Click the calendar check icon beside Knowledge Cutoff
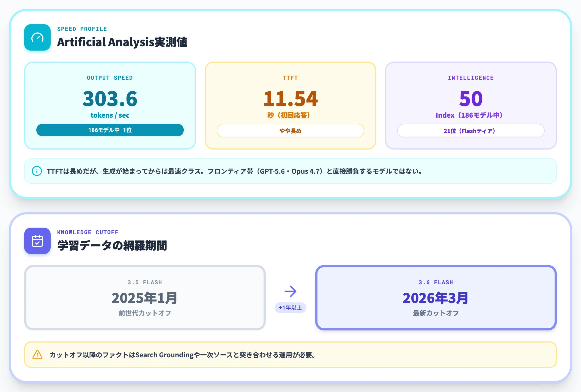The width and height of the screenshot is (581, 392). pos(37,241)
